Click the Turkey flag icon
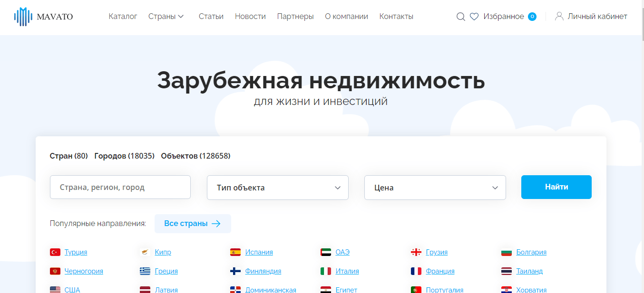Screen dimensions: 644x293 tap(55, 252)
